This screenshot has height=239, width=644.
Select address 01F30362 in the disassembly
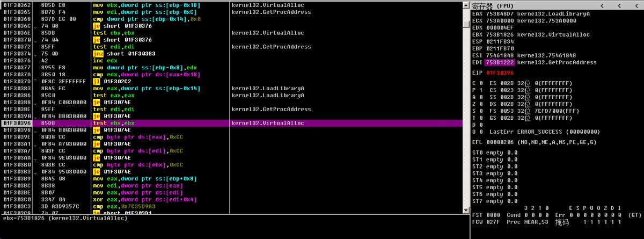pyautogui.click(x=17, y=5)
